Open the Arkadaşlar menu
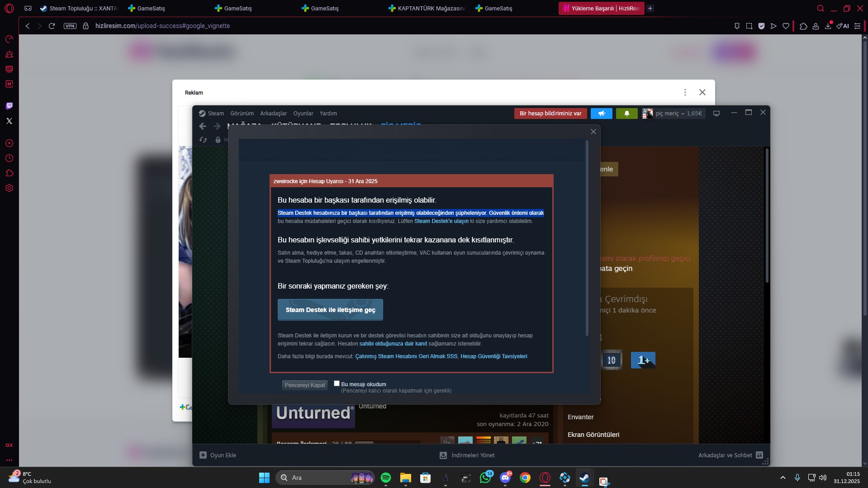 (x=273, y=113)
